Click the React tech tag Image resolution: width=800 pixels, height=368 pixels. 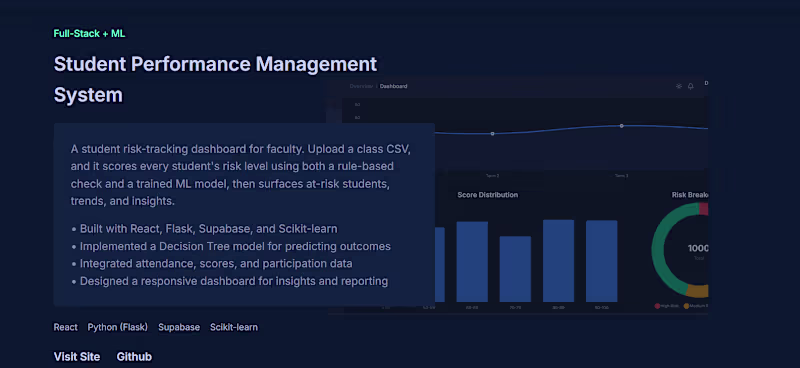pyautogui.click(x=65, y=327)
